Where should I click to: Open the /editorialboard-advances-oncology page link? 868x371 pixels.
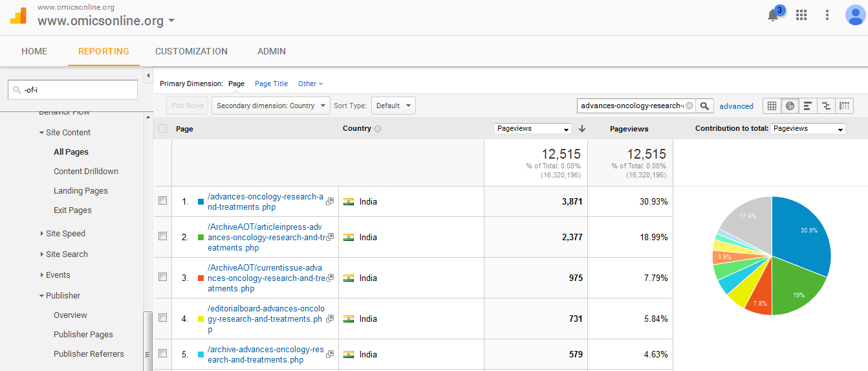point(266,319)
